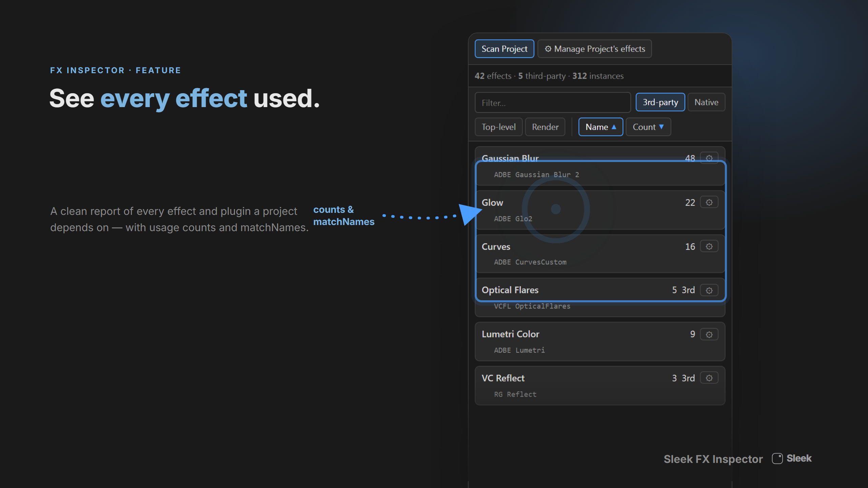Screen dimensions: 868x488
Task: Open settings gear for VC Reflect
Action: pyautogui.click(x=709, y=378)
